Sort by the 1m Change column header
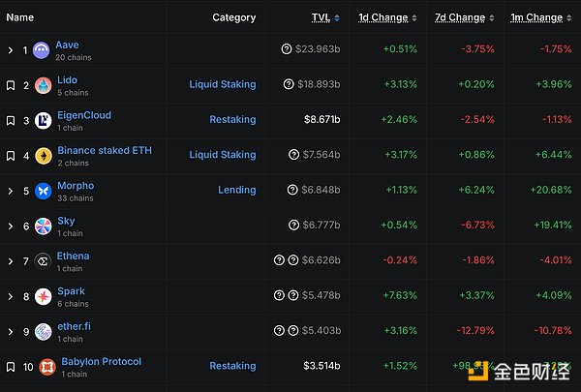The image size is (581, 392). [536, 17]
